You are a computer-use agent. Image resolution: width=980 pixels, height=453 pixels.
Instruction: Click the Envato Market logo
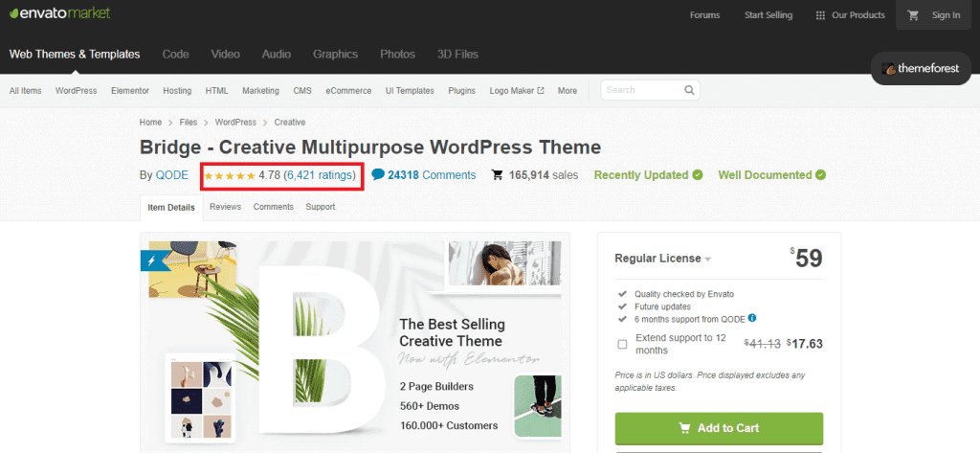60,13
